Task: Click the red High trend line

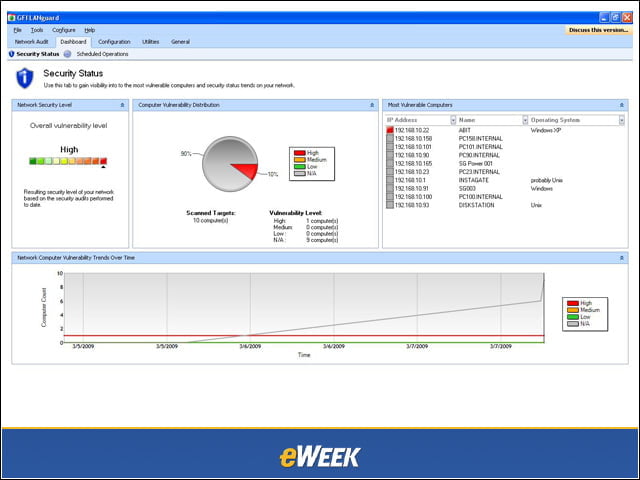Action: point(304,336)
